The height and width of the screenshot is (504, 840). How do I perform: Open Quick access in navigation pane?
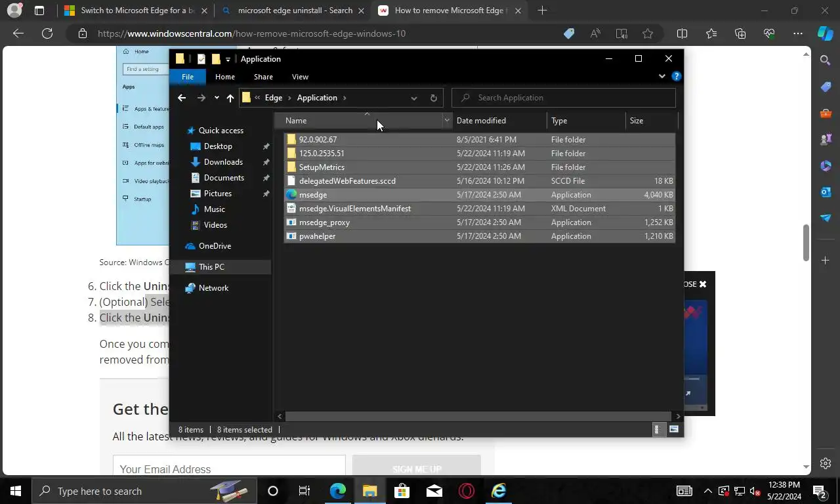click(x=220, y=131)
